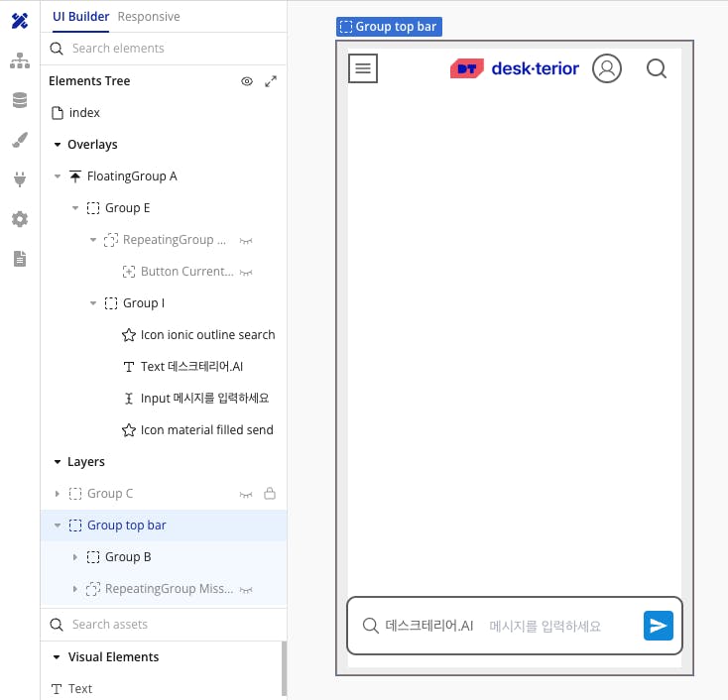Screen dimensions: 728x700
Task: Toggle visibility of Group C
Action: pos(246,495)
